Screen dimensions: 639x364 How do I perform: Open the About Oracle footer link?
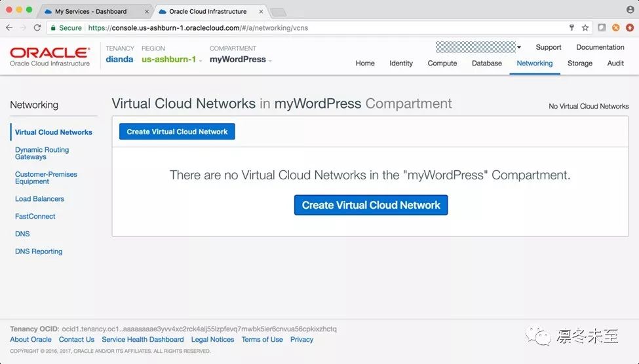(31, 339)
